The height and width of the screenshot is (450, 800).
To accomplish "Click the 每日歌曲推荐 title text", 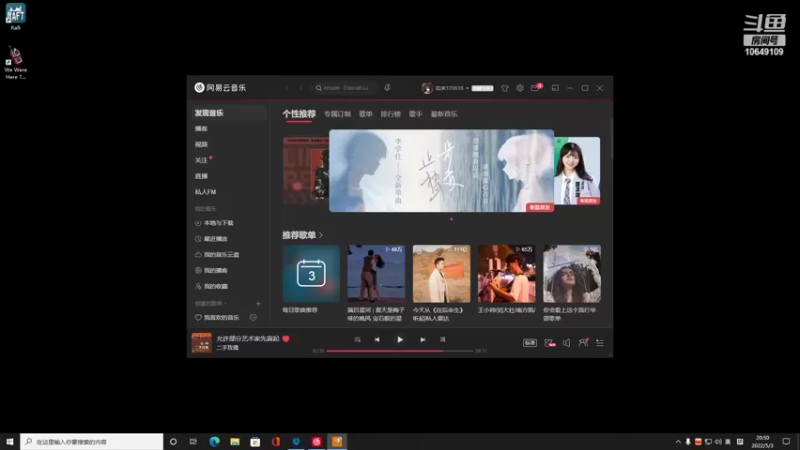I will pyautogui.click(x=300, y=310).
